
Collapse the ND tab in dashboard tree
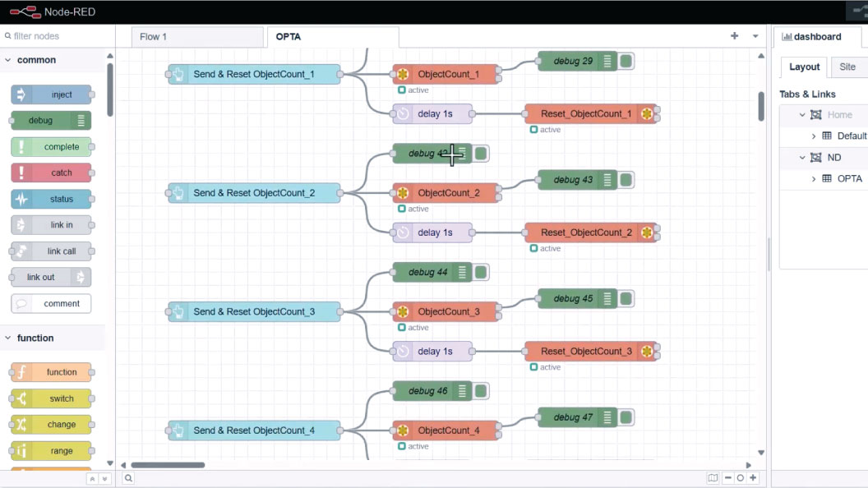(x=802, y=158)
